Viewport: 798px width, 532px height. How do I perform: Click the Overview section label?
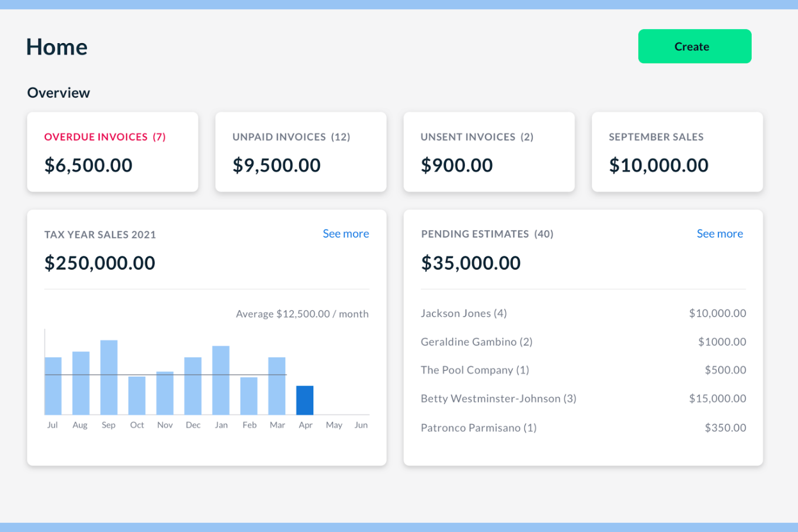tap(58, 93)
